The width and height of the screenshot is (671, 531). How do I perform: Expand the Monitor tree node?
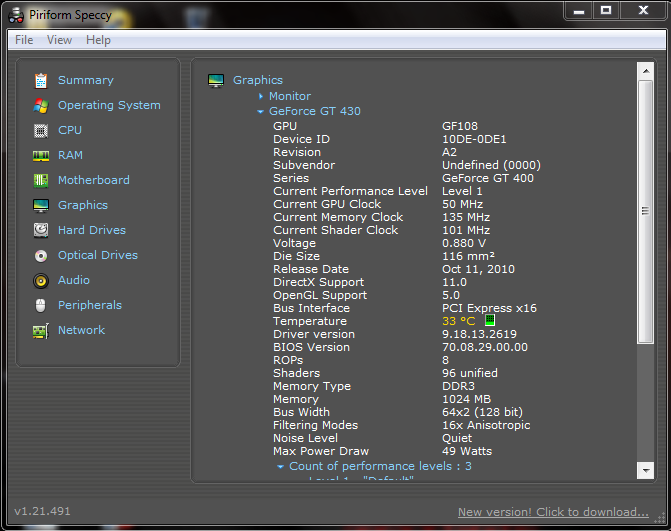[261, 96]
